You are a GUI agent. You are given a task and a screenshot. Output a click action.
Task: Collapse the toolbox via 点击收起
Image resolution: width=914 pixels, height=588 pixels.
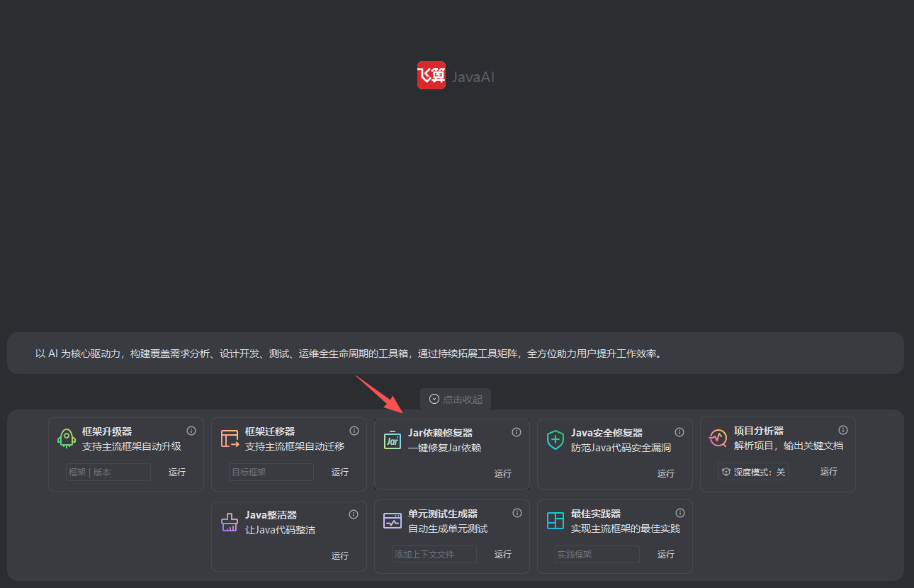pos(456,399)
